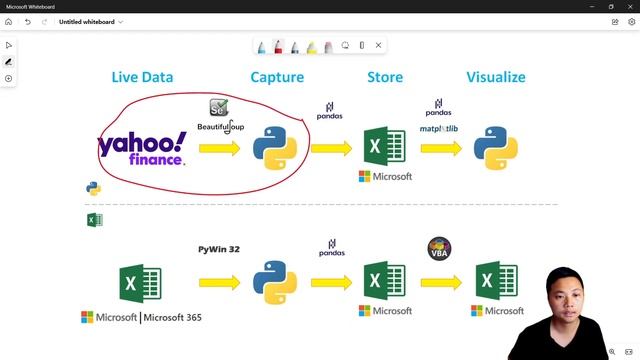Viewport: 640px width, 360px height.
Task: Close the pen toolbar with the X
Action: pyautogui.click(x=378, y=45)
